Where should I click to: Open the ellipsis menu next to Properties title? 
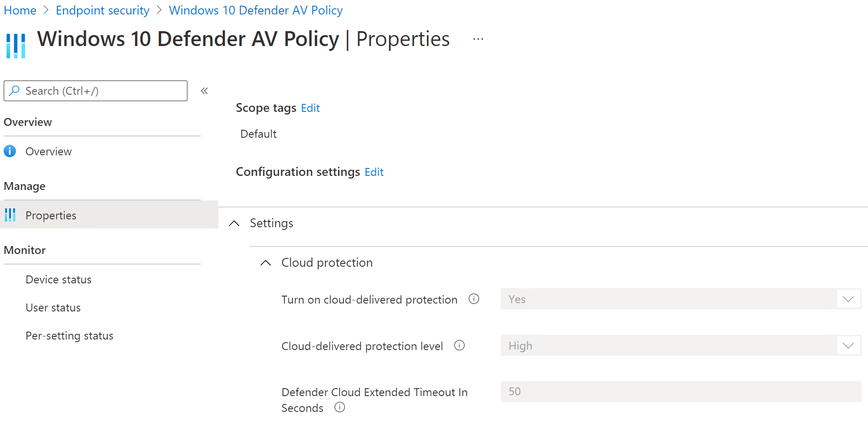(477, 39)
